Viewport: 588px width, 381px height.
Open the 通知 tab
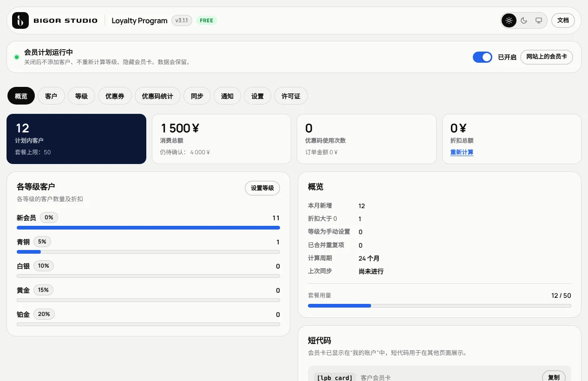tap(227, 96)
